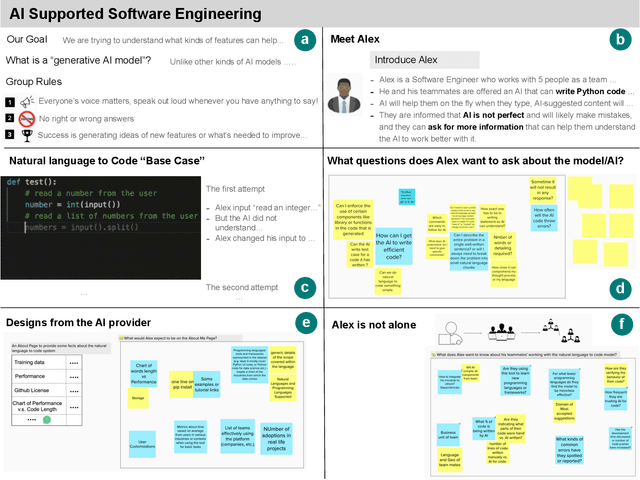Select 'How frequent they are trusting AI' note
The height and width of the screenshot is (480, 640).
[x=616, y=399]
